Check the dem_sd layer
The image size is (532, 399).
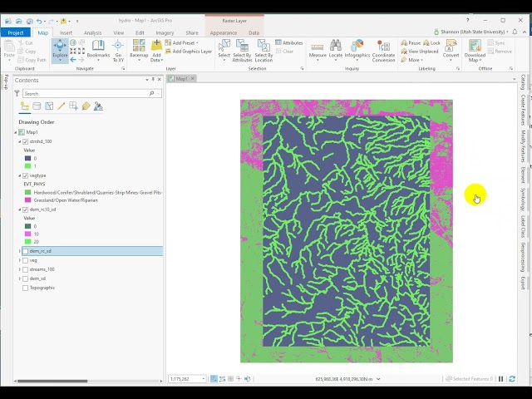[25, 279]
